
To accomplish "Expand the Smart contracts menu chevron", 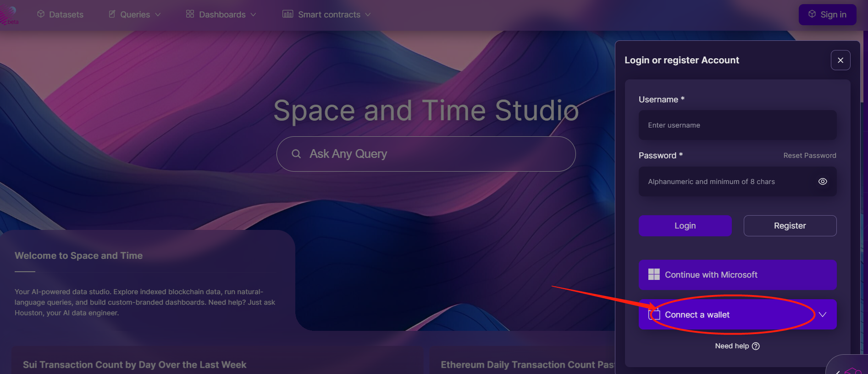I will click(368, 15).
